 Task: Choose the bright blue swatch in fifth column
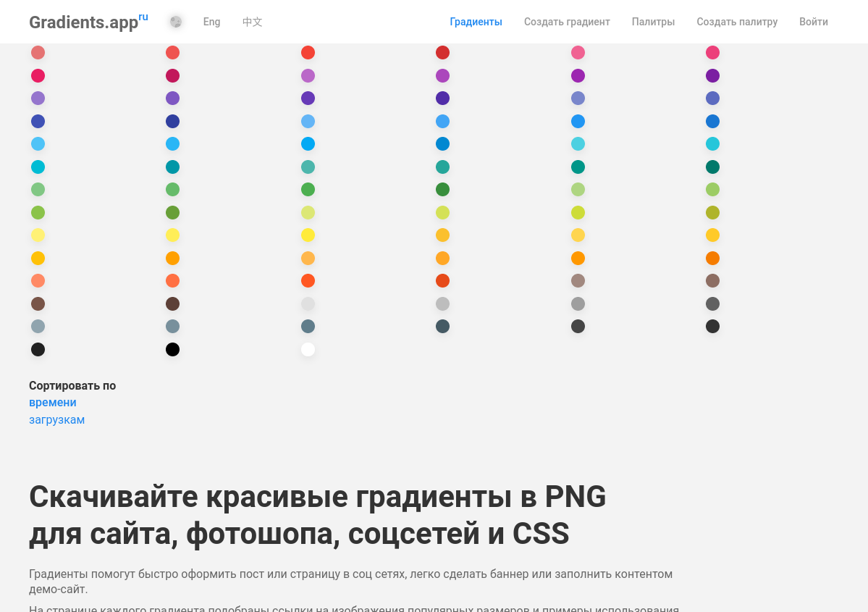[578, 121]
